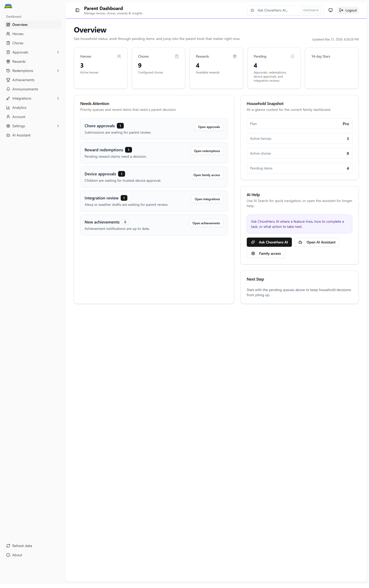Click Open achievements button
The image size is (369, 588).
tap(206, 223)
